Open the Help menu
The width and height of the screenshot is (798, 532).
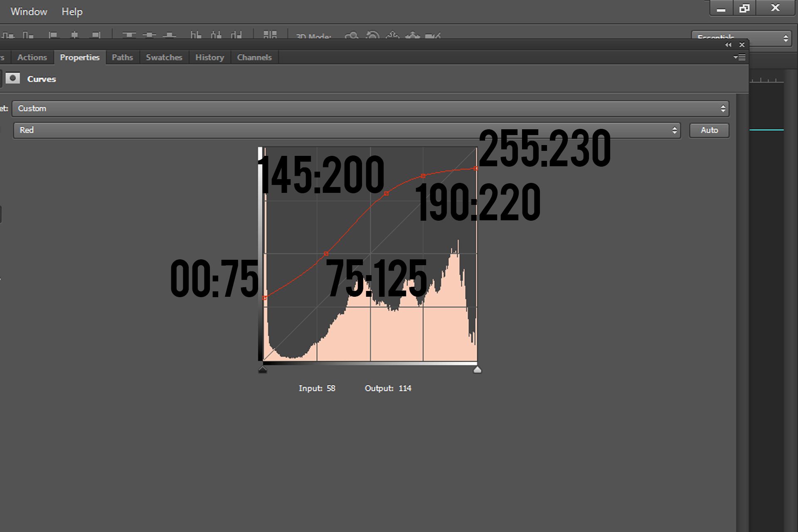pos(72,12)
